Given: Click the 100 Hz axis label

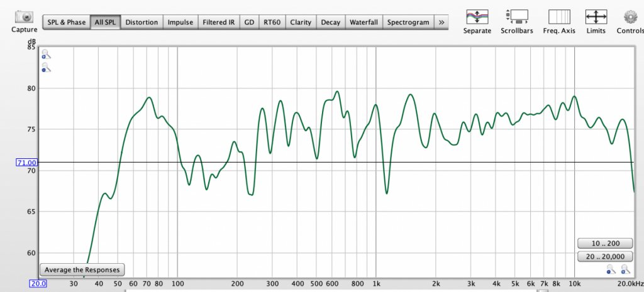Looking at the screenshot, I should pyautogui.click(x=177, y=283).
